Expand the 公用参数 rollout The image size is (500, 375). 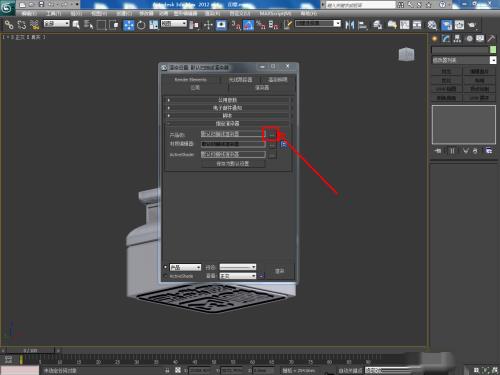tap(227, 100)
